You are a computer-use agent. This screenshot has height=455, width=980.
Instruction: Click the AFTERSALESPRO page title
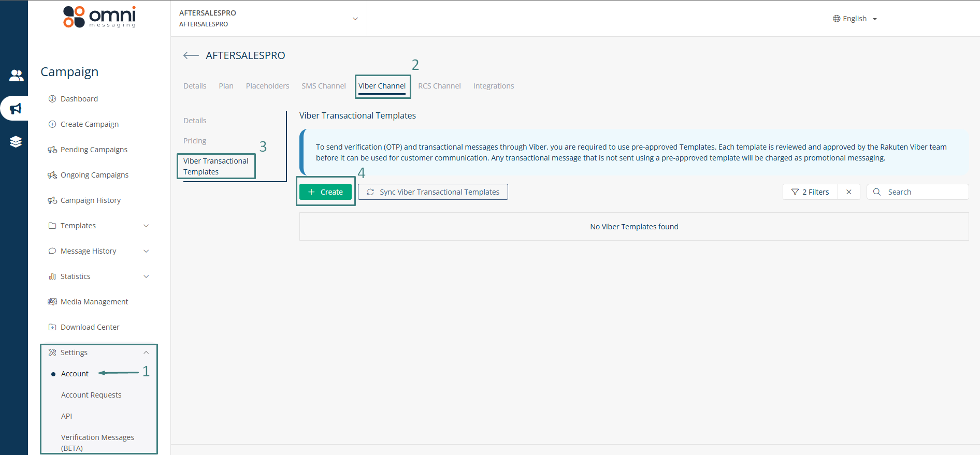(x=246, y=55)
